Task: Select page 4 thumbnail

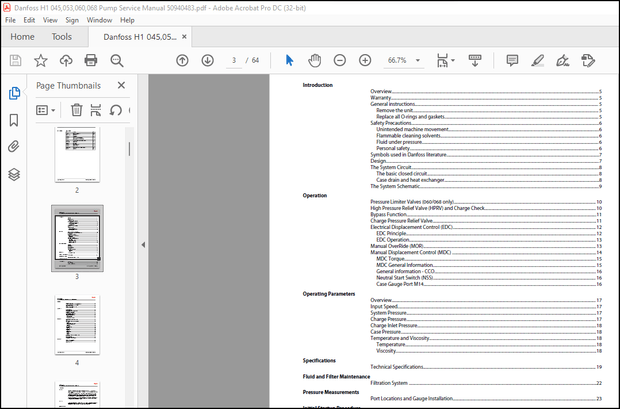Action: pyautogui.click(x=77, y=325)
